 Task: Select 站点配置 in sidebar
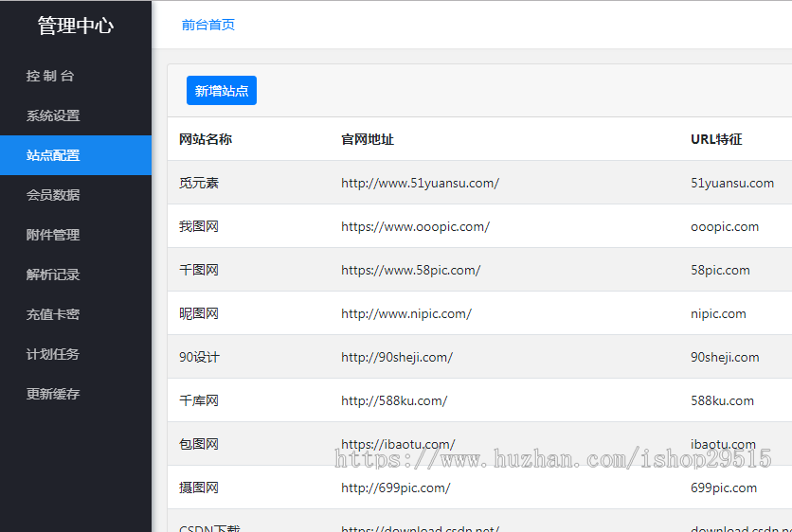click(75, 155)
